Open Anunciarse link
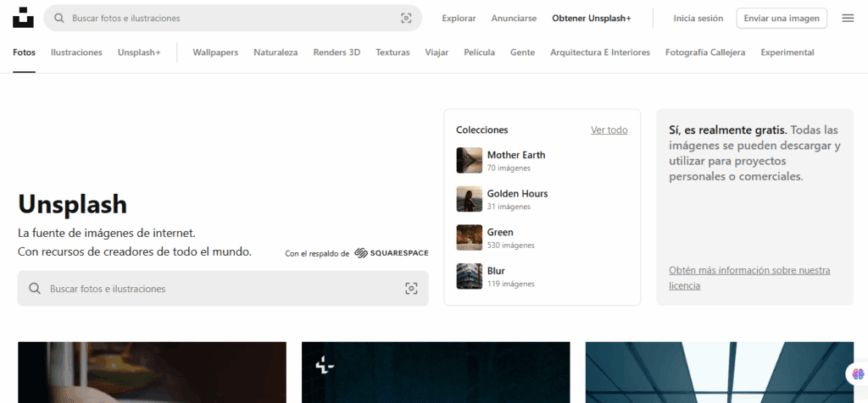This screenshot has height=403, width=868. pyautogui.click(x=514, y=19)
